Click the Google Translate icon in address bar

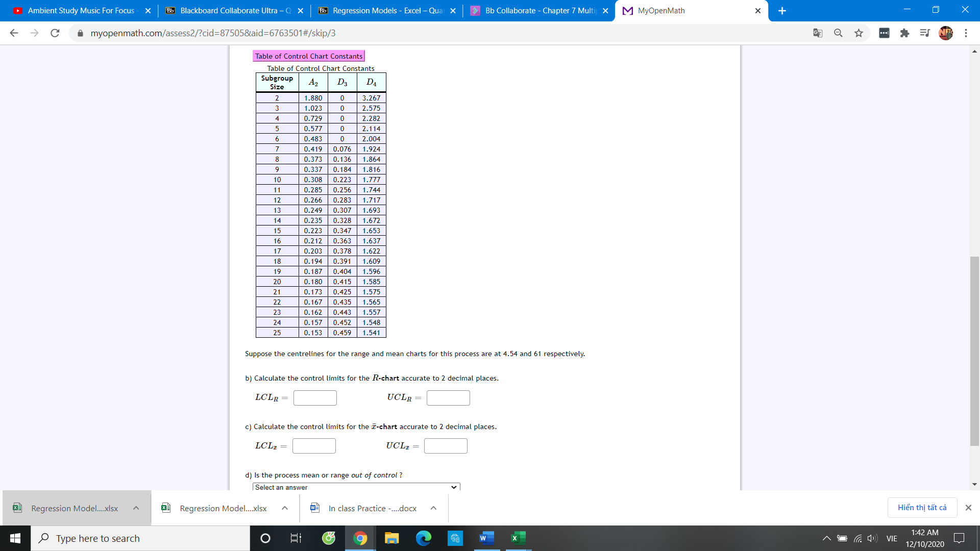818,33
